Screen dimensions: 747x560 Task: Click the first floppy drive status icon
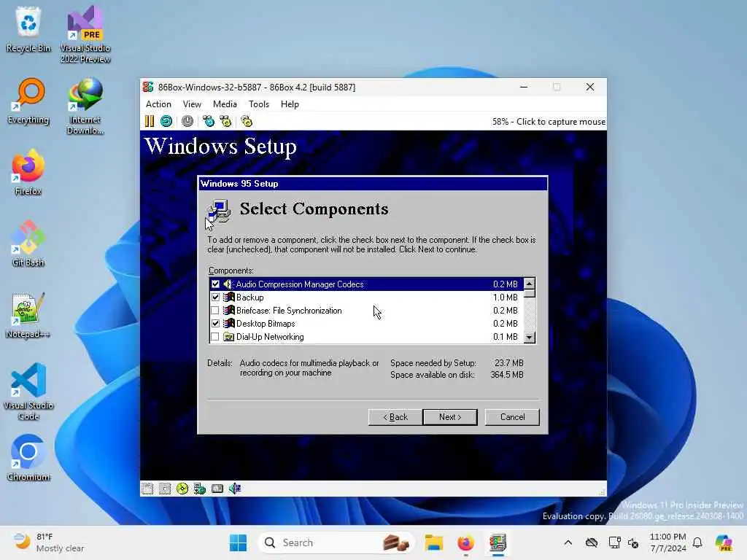point(147,489)
